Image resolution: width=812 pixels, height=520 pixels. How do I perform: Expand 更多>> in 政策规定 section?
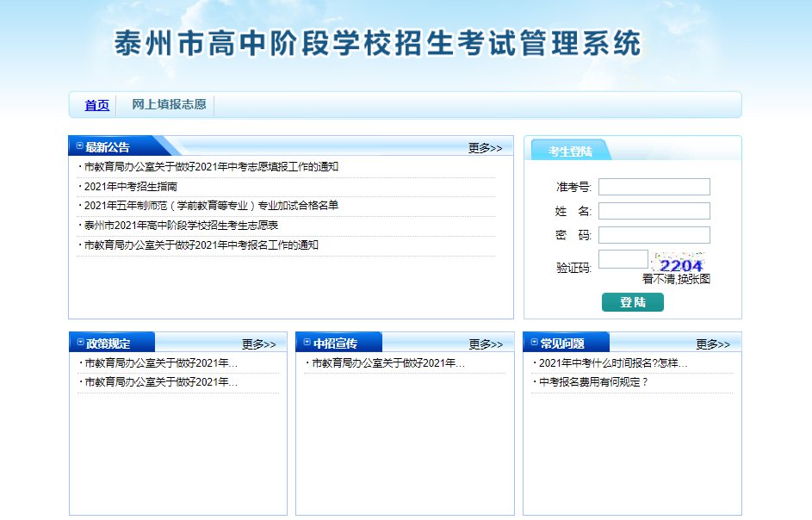(258, 344)
